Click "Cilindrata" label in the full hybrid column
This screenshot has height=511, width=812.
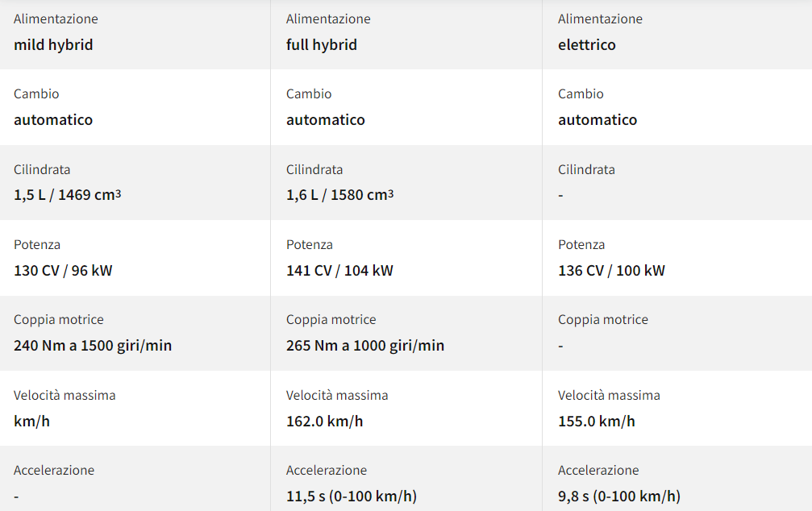(314, 169)
